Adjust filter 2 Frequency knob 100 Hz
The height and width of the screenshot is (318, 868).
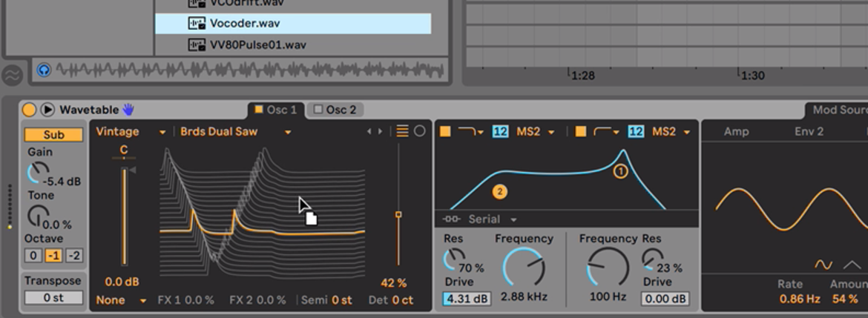point(608,268)
